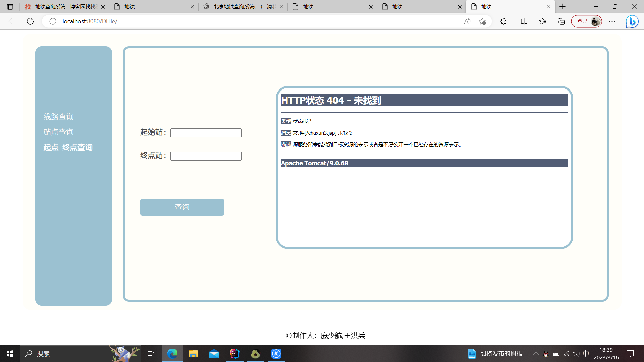Click the Read Aloud icon

[467, 21]
